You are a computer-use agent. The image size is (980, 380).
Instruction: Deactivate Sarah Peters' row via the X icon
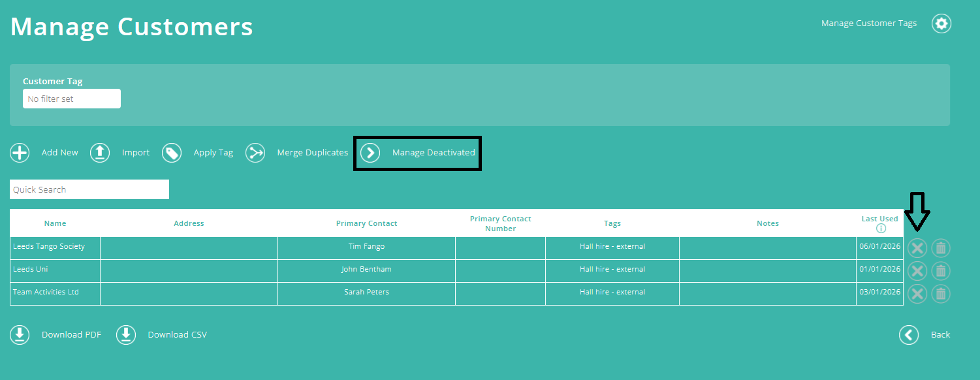point(917,293)
